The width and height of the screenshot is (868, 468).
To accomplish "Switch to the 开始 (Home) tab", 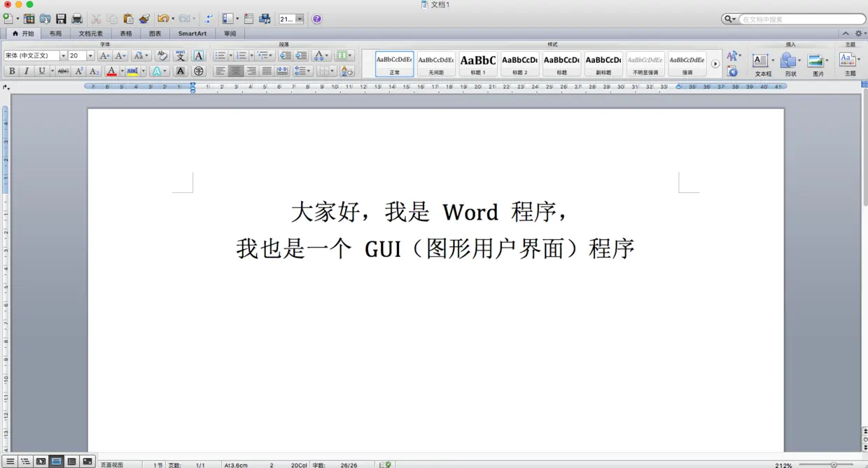I will click(23, 33).
